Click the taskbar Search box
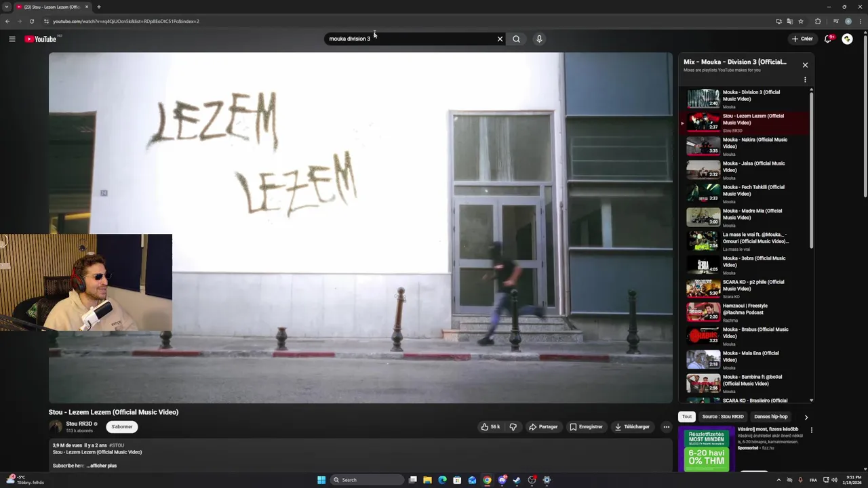Viewport: 868px width, 488px height. click(x=366, y=480)
